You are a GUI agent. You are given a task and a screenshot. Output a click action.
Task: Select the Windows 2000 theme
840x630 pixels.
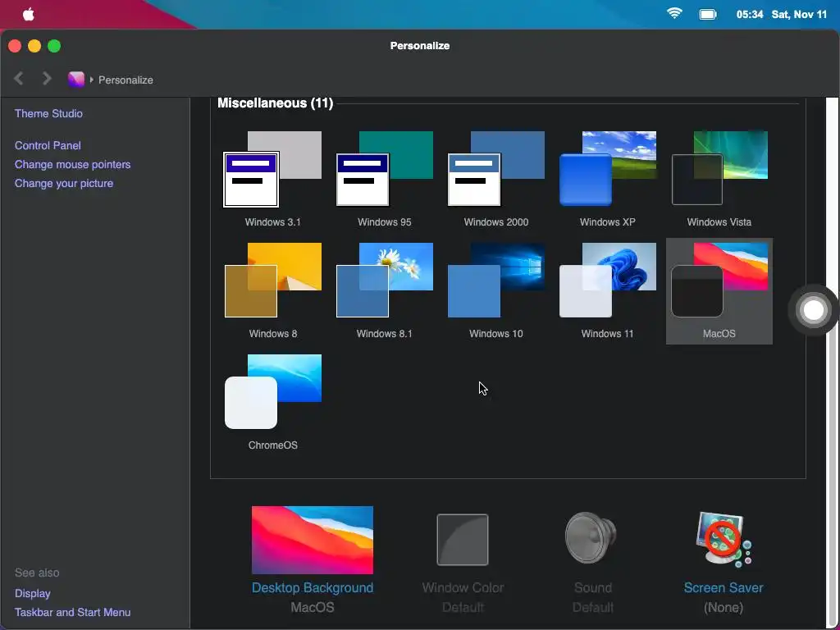[496, 179]
